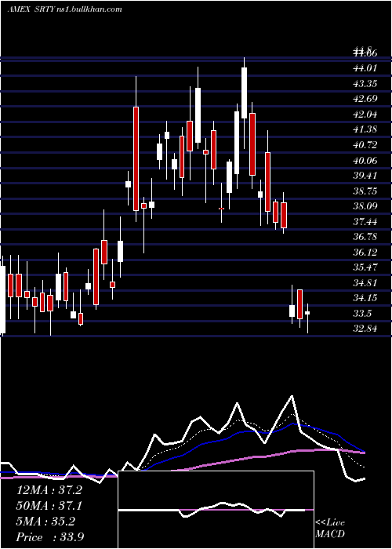Click the 50MA : 37.1 readout
The height and width of the screenshot is (549, 392).
tap(49, 506)
